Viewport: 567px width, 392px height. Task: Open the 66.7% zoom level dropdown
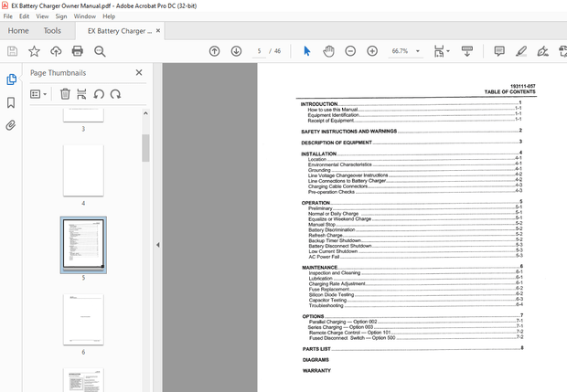405,51
